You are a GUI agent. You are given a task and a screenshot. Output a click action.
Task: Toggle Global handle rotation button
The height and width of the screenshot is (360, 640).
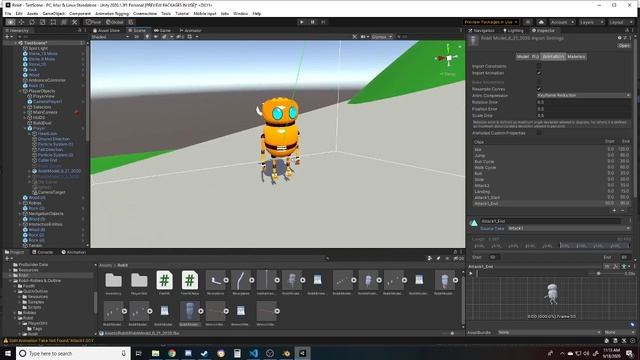[x=115, y=22]
